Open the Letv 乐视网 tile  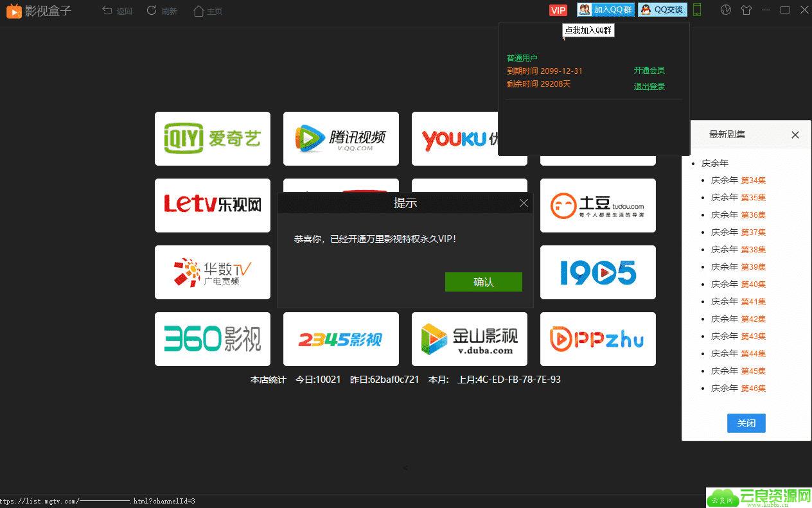point(213,206)
